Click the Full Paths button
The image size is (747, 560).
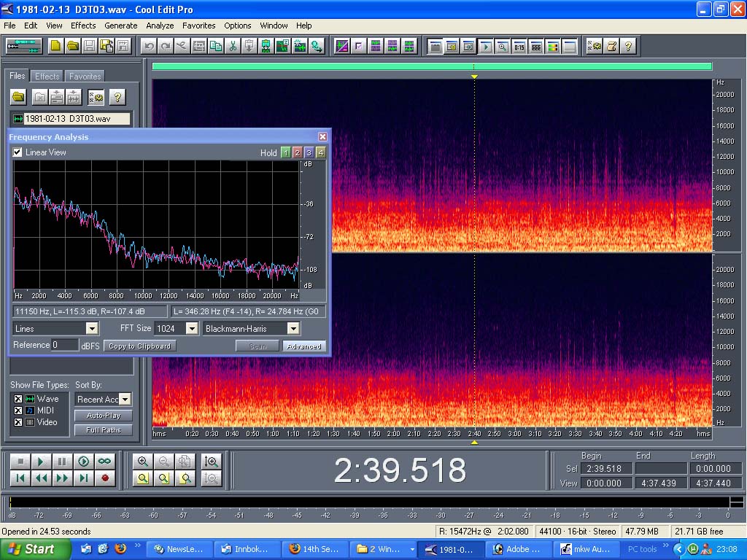coord(104,430)
